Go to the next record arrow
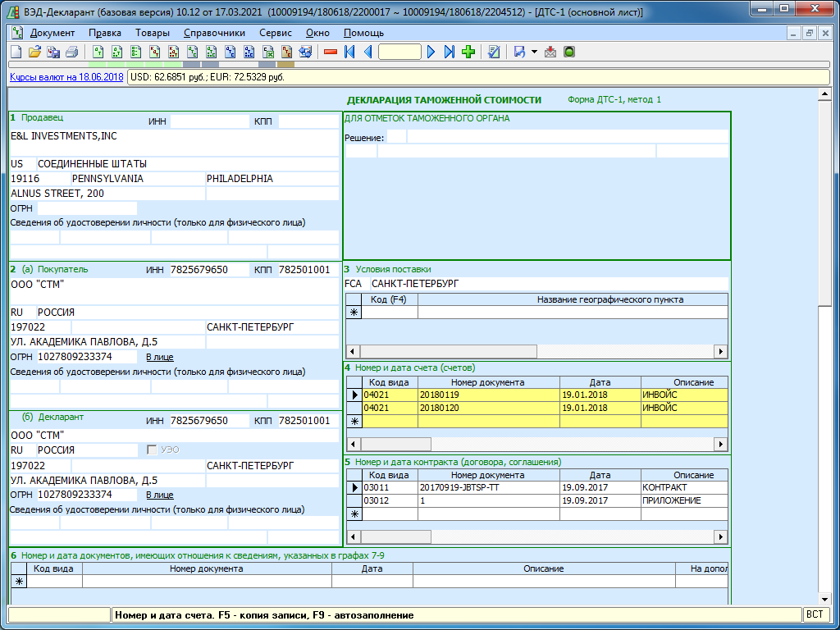840x630 pixels. [x=431, y=52]
